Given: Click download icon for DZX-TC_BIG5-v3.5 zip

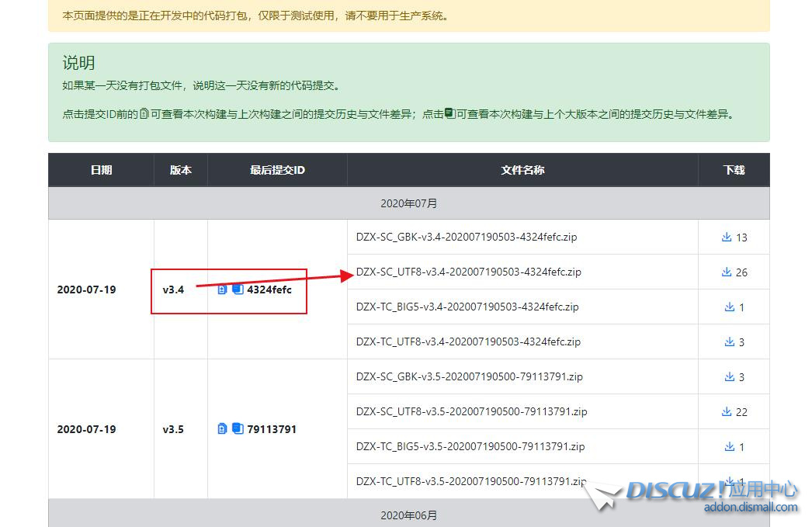Looking at the screenshot, I should 730,447.
